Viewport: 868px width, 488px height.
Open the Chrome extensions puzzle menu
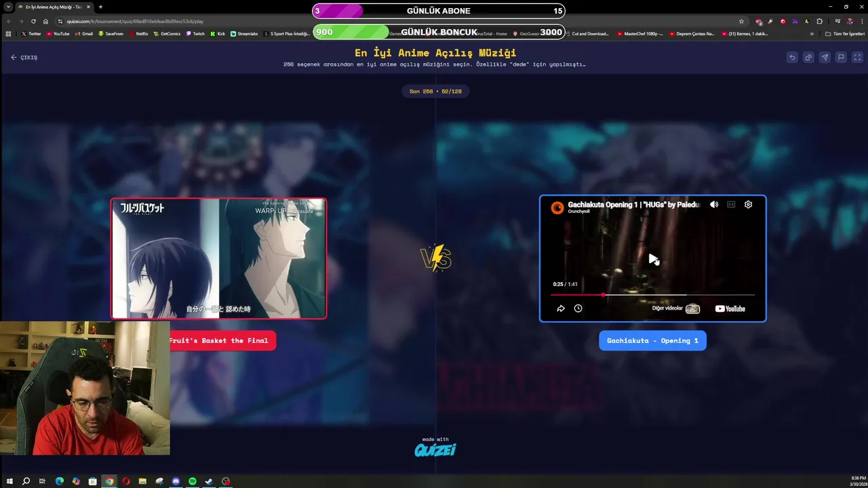point(819,21)
